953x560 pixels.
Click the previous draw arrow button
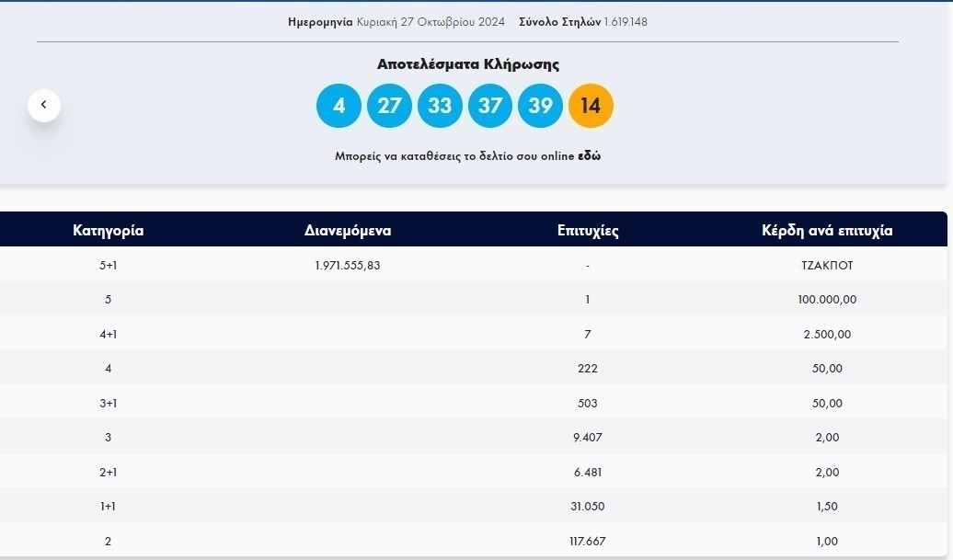[x=43, y=106]
